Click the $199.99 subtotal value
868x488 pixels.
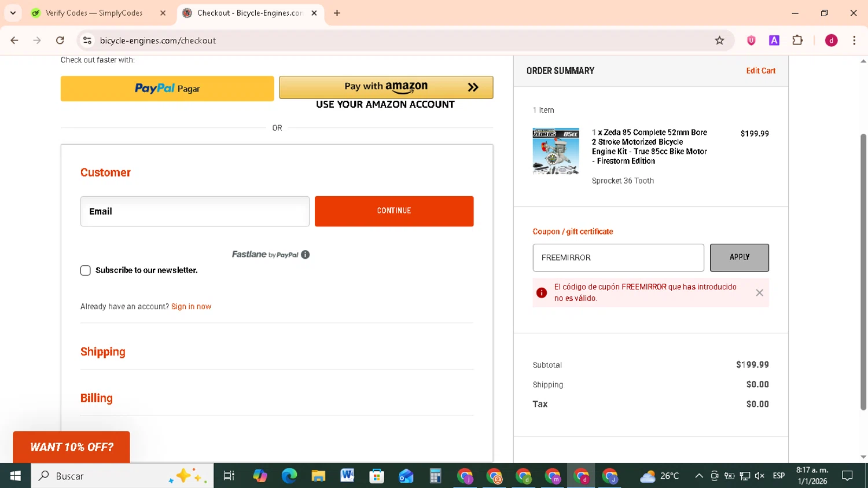(752, 365)
